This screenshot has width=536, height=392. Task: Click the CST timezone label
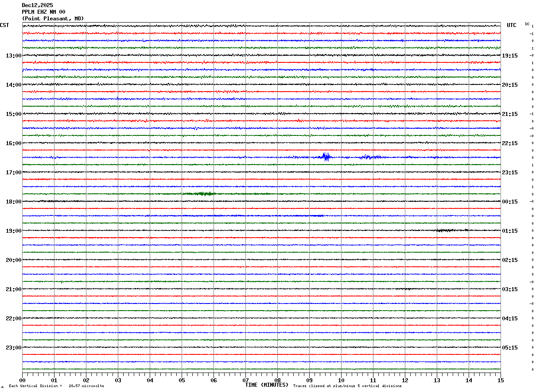tap(4, 25)
